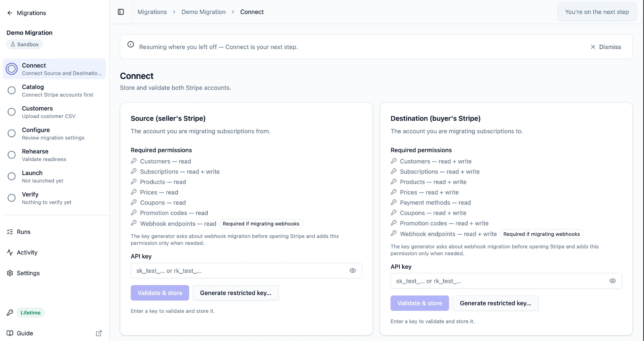Click the Destination 'Prices — read + write' permission
Image resolution: width=644 pixels, height=341 pixels.
tap(429, 192)
